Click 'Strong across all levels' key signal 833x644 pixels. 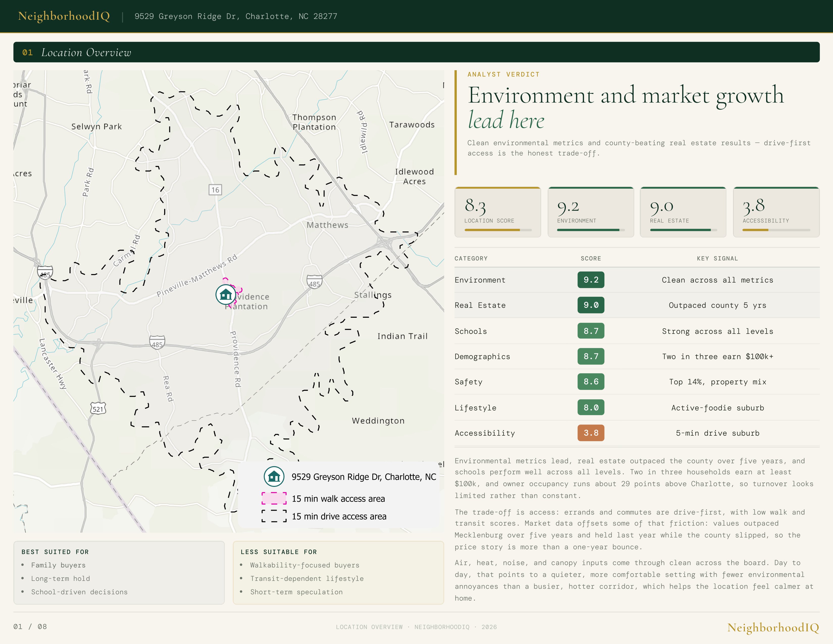[717, 331]
